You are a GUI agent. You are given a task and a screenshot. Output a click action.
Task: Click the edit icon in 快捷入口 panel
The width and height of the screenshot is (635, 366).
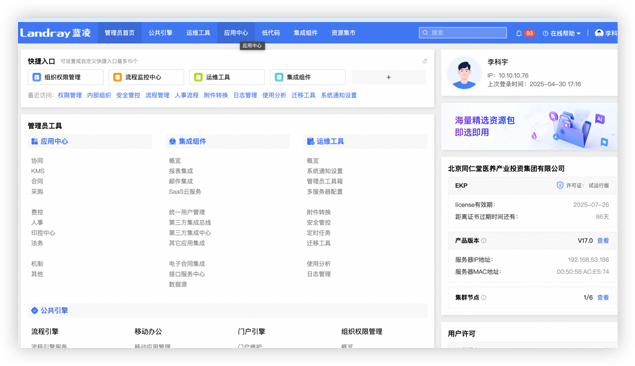[424, 61]
